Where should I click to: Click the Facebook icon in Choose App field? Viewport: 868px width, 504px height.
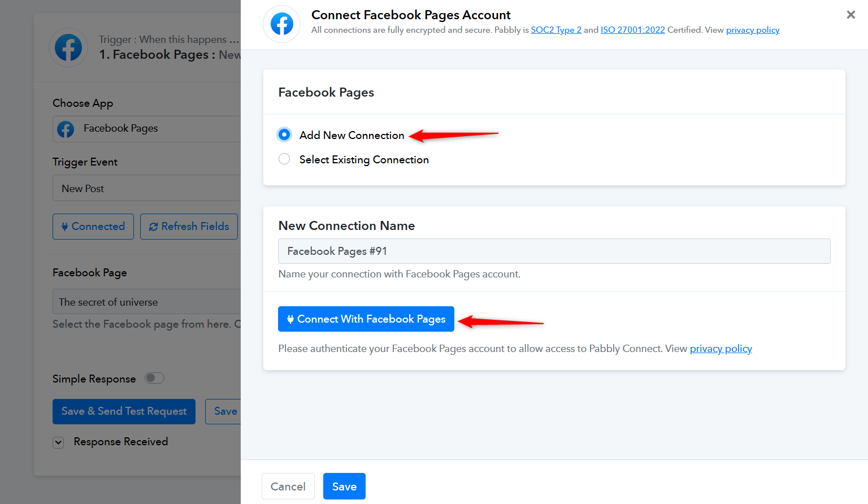click(66, 129)
